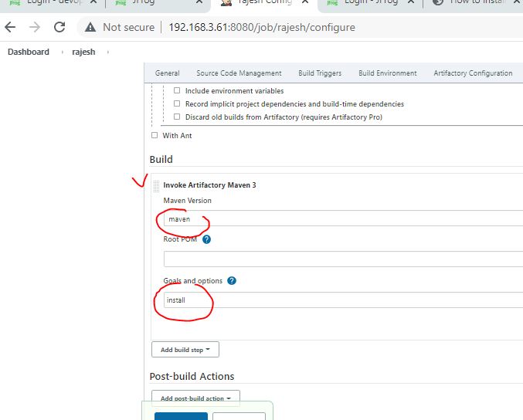Go to Dashboard breadcrumb link
This screenshot has height=420, width=523.
[x=28, y=52]
